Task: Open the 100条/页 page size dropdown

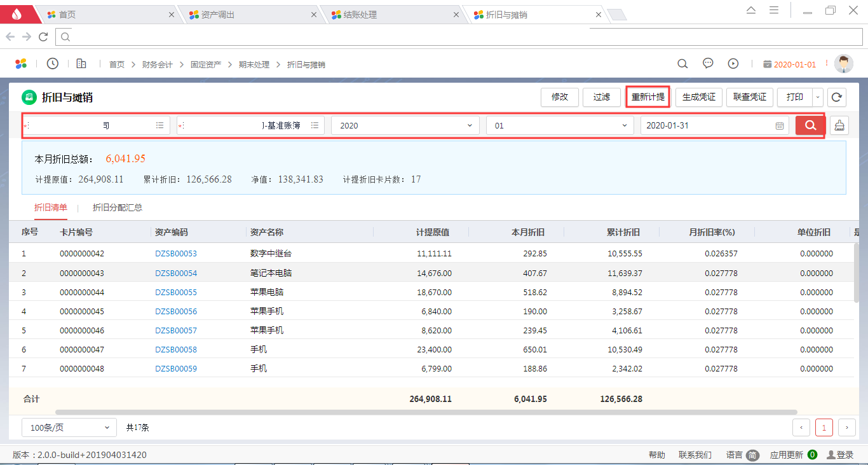Action: (69, 427)
